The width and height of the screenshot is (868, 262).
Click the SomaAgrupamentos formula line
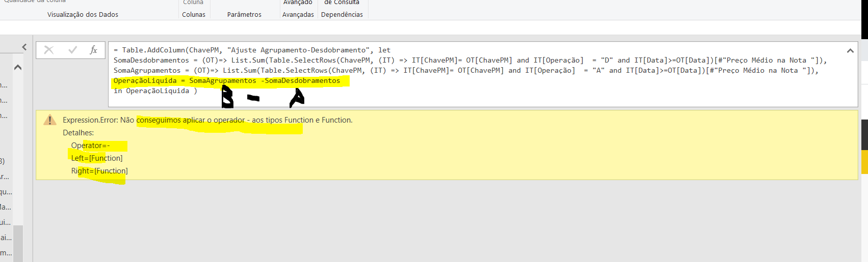tap(466, 70)
